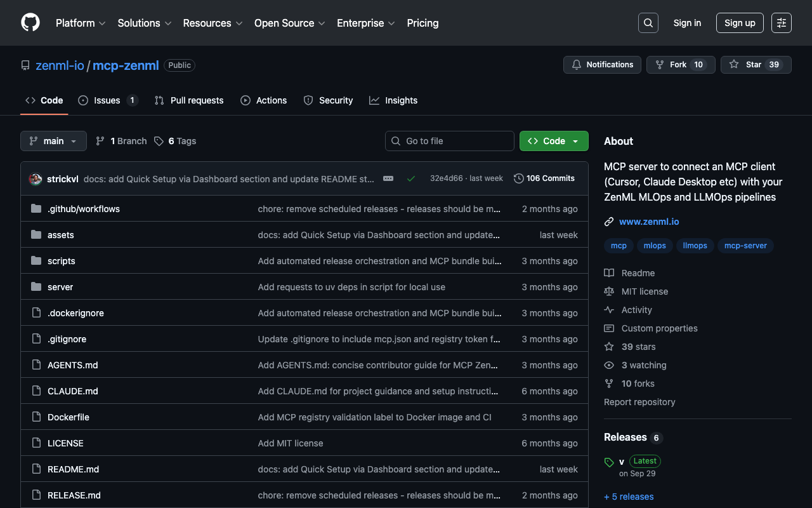Switch to the Issues tab
This screenshot has height=508, width=812.
(x=107, y=100)
